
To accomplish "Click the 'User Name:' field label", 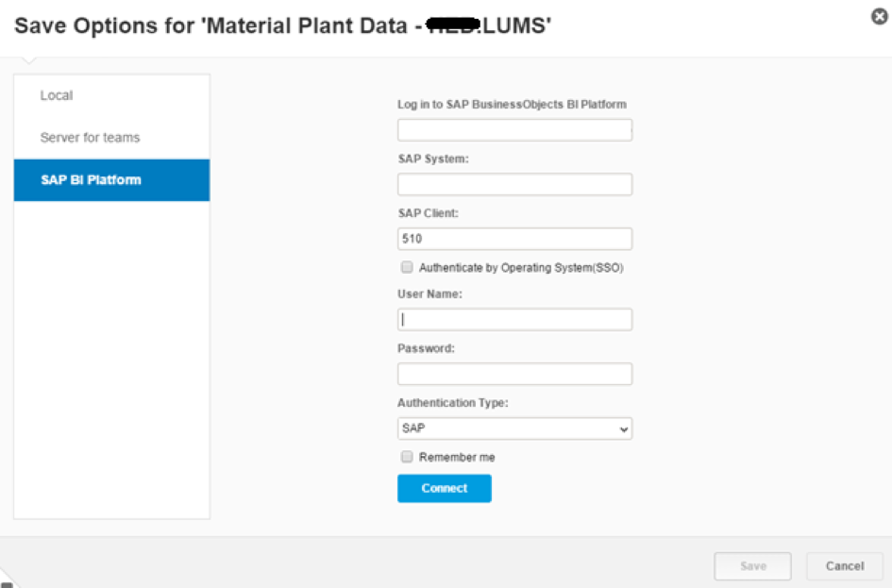I will point(429,294).
